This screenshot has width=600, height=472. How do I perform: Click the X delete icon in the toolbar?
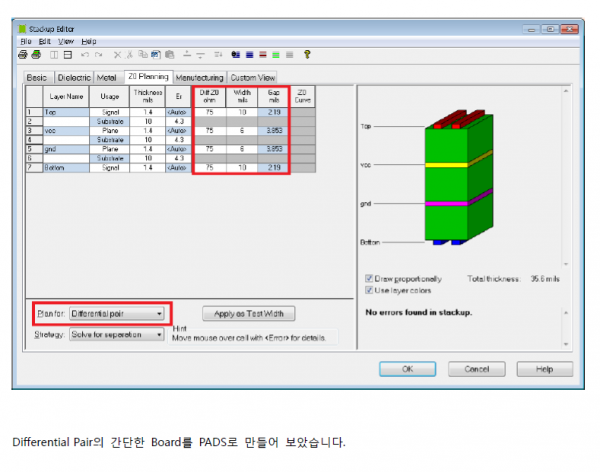pyautogui.click(x=117, y=53)
